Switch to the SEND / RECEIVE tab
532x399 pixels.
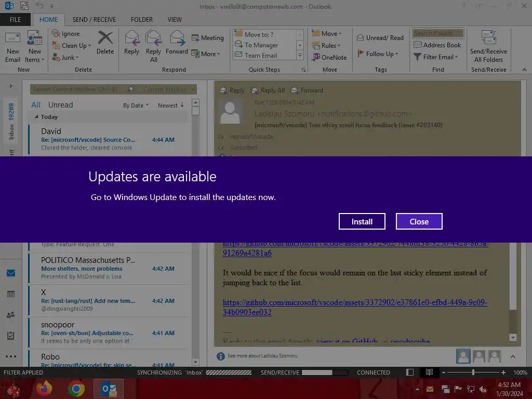[x=94, y=20]
